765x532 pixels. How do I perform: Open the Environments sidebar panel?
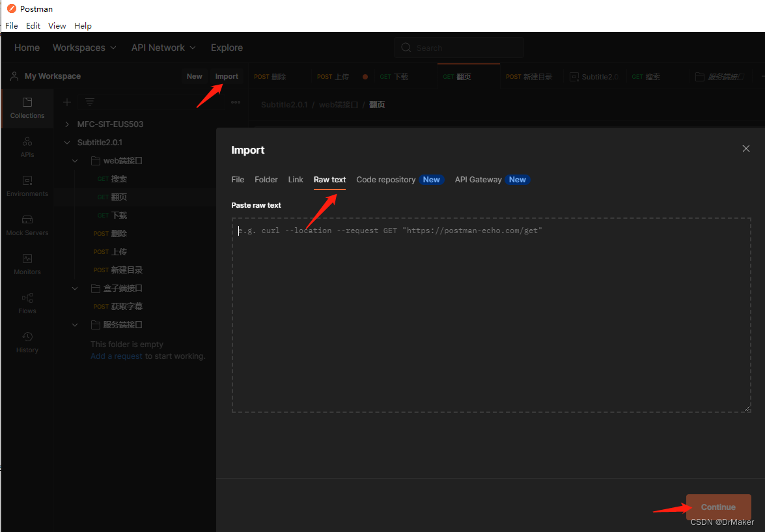click(x=27, y=186)
